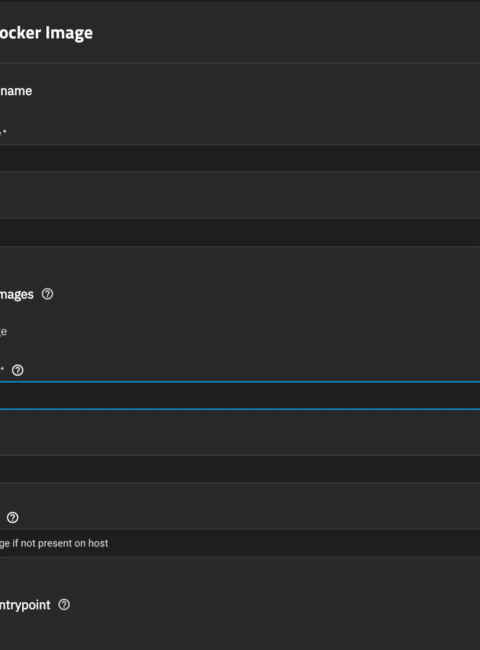Image resolution: width=480 pixels, height=650 pixels.
Task: Select the second dark input above 'mages' heading
Action: [240, 232]
